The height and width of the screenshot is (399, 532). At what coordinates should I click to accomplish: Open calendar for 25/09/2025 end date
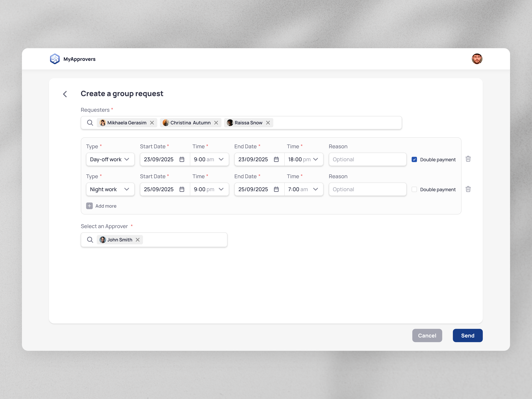click(276, 189)
